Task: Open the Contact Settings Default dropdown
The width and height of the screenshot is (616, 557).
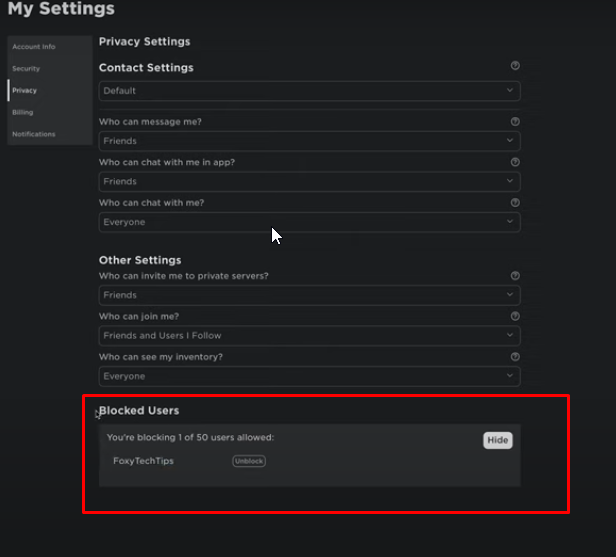Action: pyautogui.click(x=310, y=91)
